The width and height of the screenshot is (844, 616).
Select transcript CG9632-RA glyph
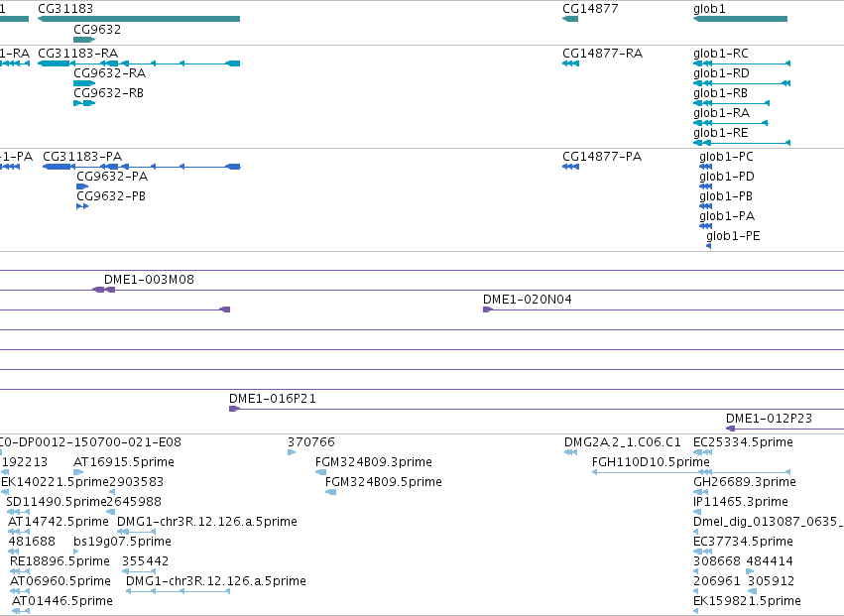coord(84,83)
